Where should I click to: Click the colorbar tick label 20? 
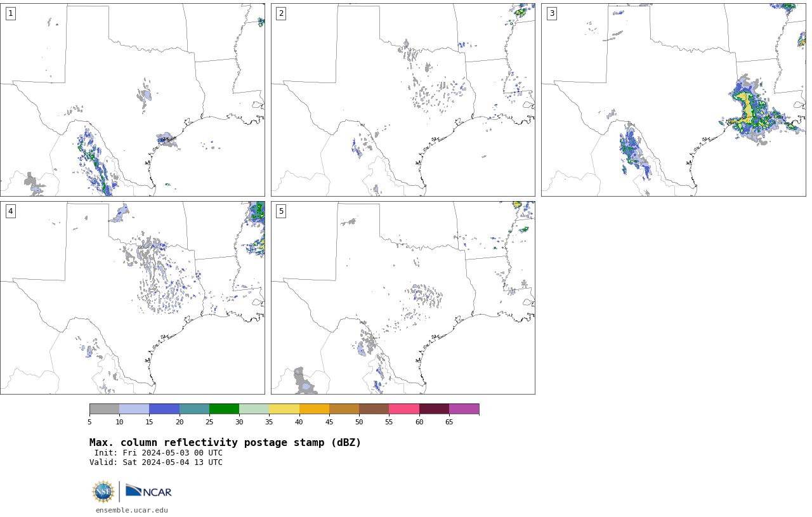tap(180, 422)
